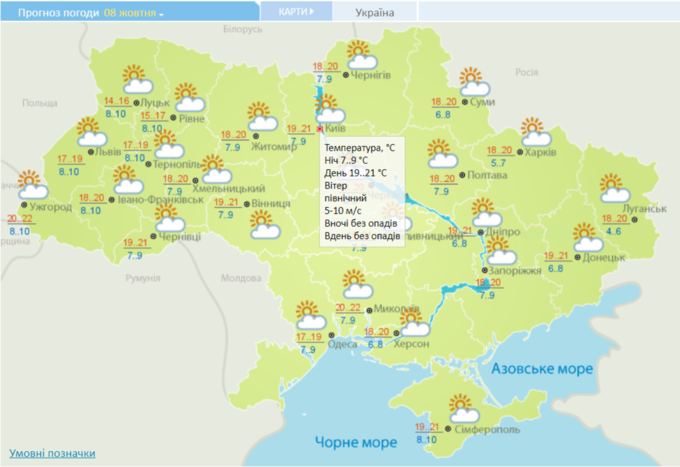Click the red Київ city marker
Image resolution: width=680 pixels, height=467 pixels.
(320, 129)
